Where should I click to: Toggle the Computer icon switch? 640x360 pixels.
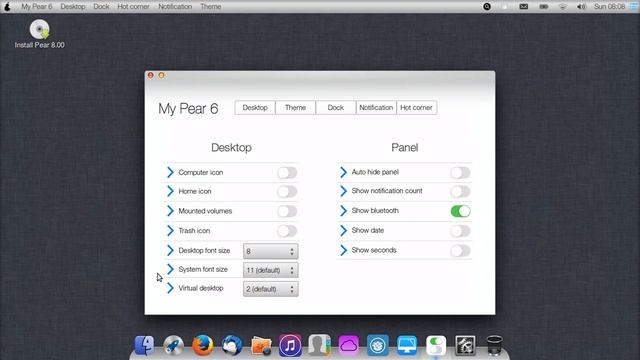pyautogui.click(x=287, y=173)
